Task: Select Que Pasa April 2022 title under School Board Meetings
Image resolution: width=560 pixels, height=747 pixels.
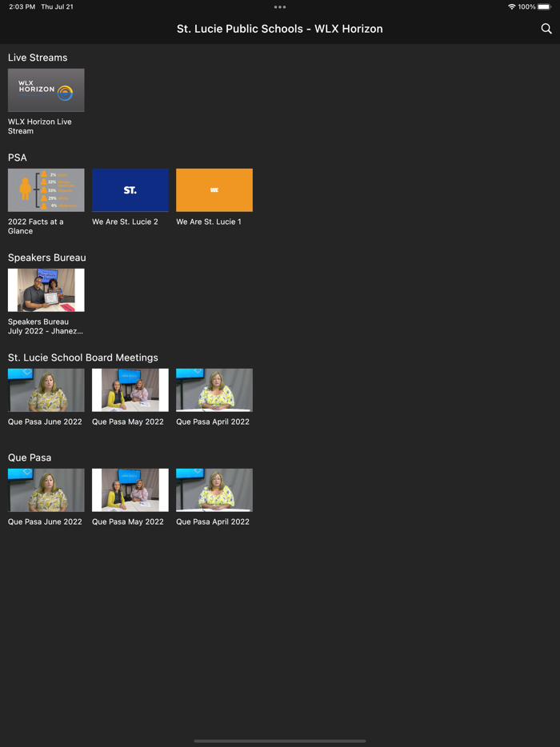Action: tap(213, 421)
